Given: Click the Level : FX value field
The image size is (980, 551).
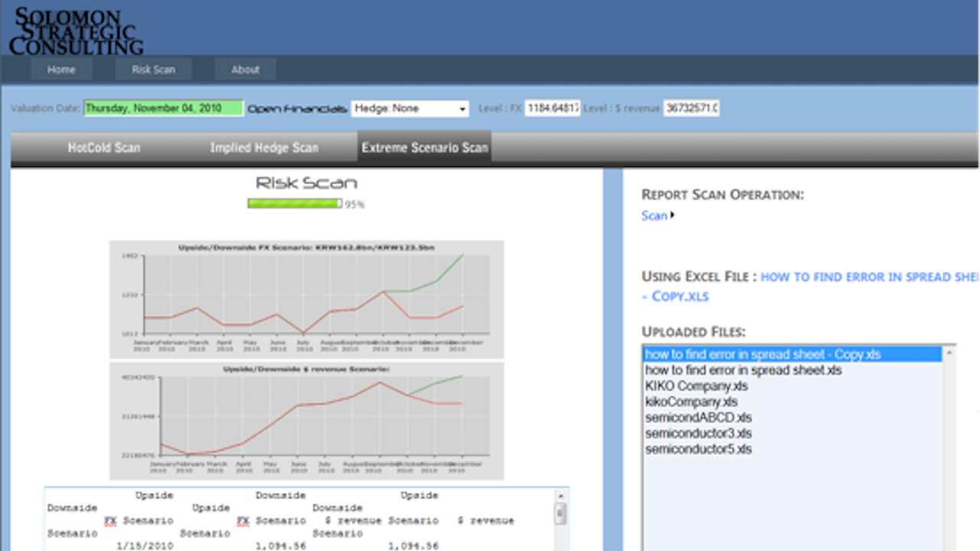Looking at the screenshot, I should (x=552, y=109).
